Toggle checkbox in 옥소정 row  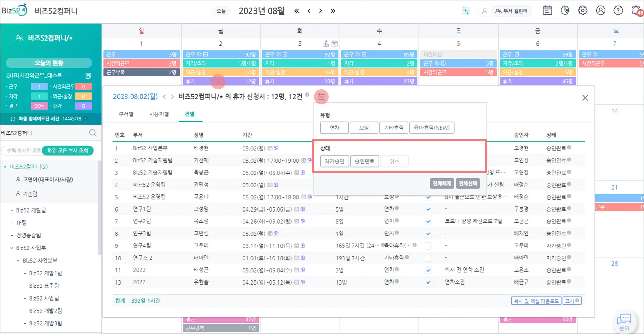[428, 221]
